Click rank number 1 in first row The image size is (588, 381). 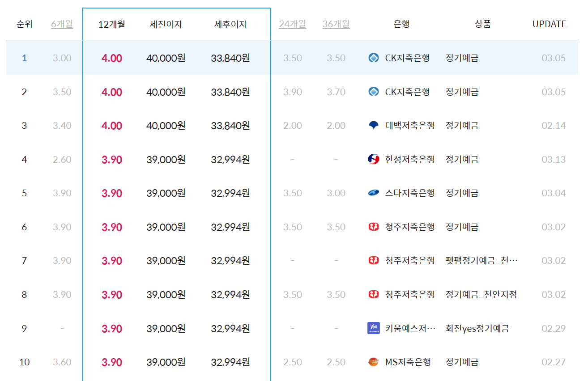click(24, 58)
